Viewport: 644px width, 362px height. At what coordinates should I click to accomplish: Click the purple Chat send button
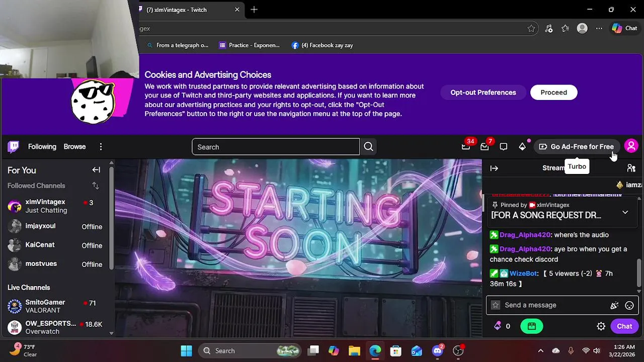pyautogui.click(x=624, y=326)
